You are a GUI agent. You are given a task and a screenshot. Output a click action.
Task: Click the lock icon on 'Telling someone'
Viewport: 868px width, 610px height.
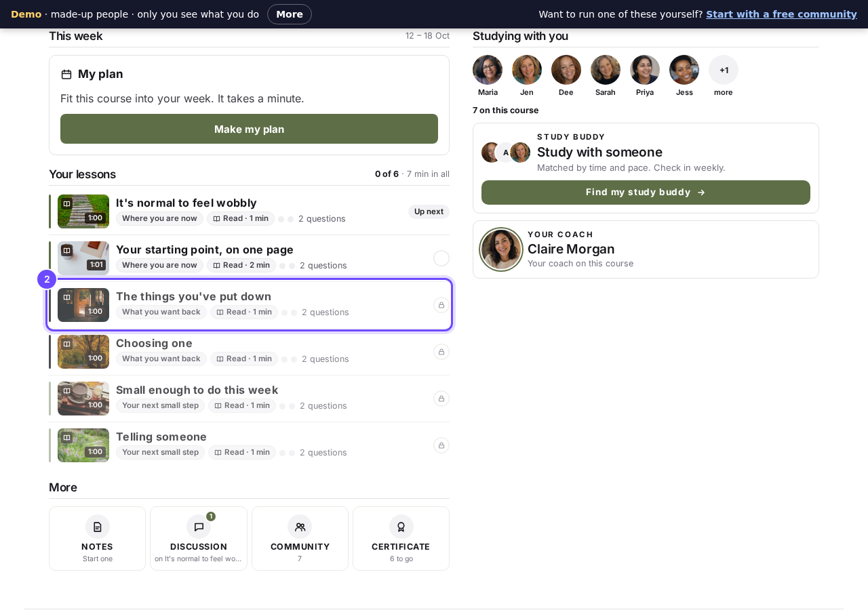click(441, 445)
